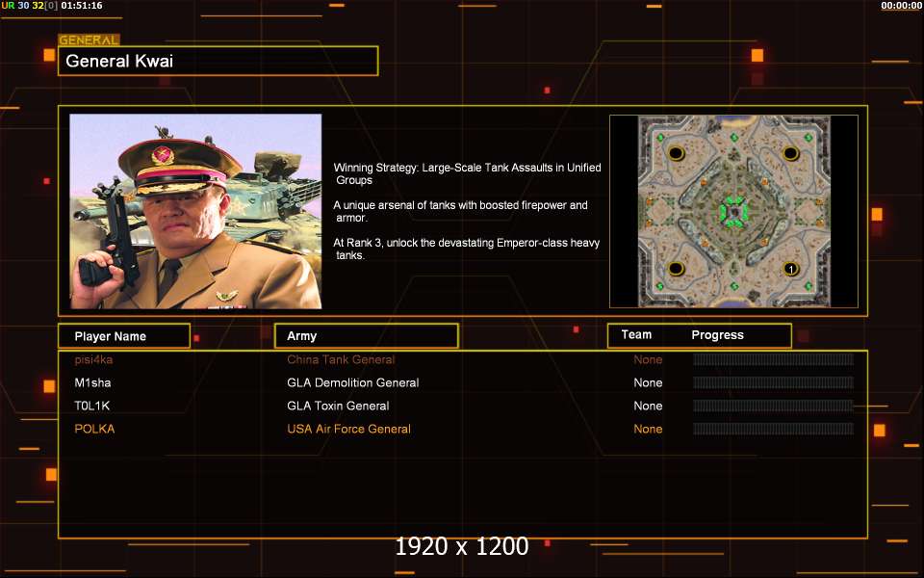This screenshot has height=578, width=924.
Task: Click the team value None for pisi4ka
Action: click(x=648, y=359)
